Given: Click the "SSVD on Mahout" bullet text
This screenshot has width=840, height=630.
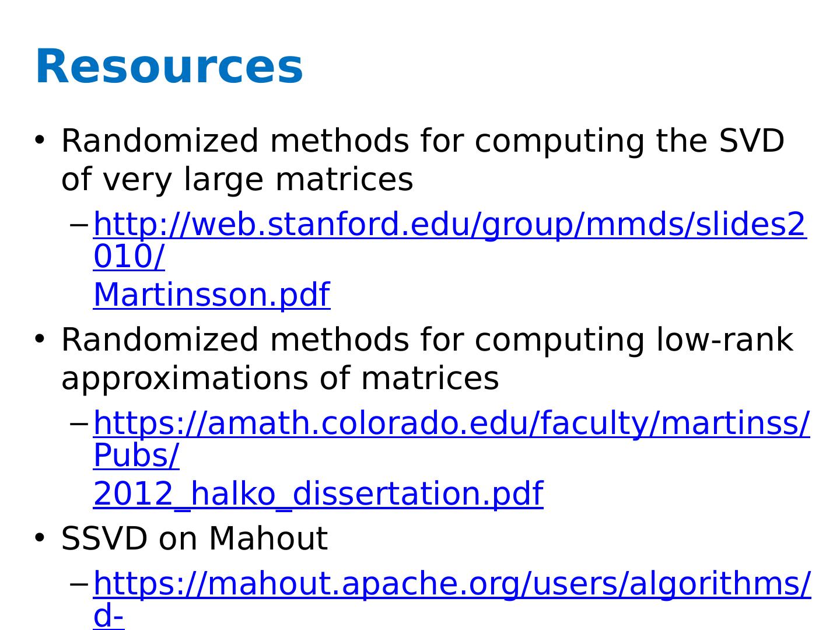Looking at the screenshot, I should click(x=194, y=538).
